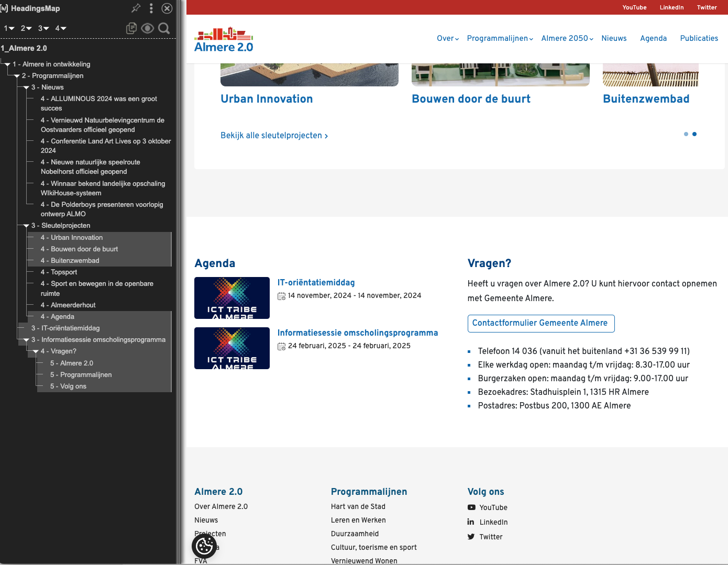Open HeadingsMap search magnifier
This screenshot has width=728, height=565.
pos(164,28)
